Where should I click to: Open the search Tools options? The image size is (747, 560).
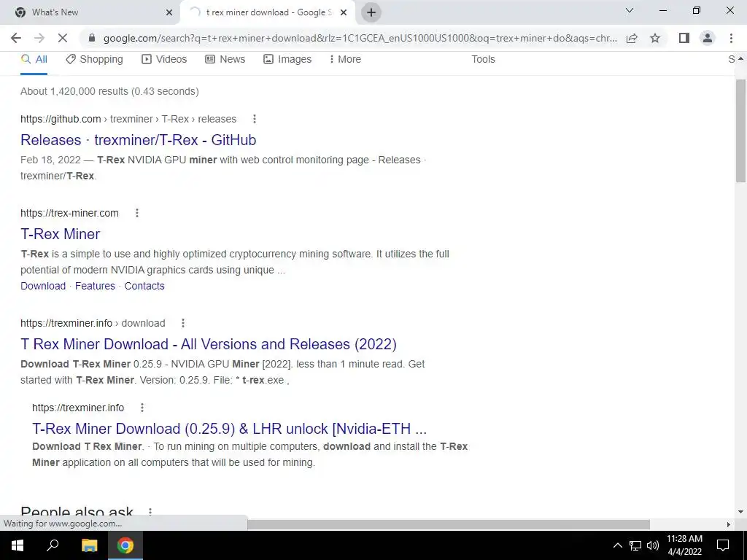(x=483, y=59)
